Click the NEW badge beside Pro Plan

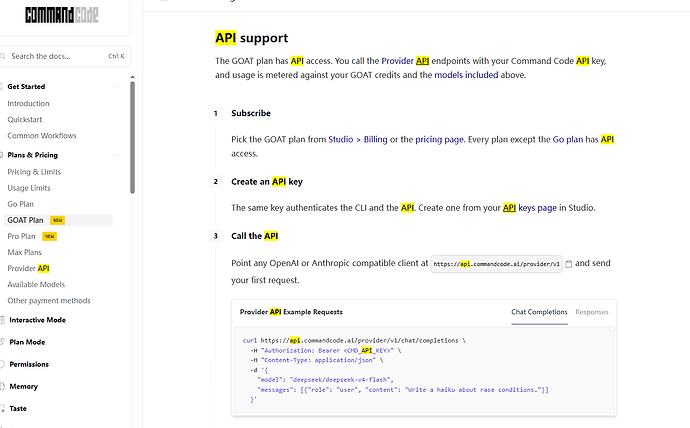click(50, 236)
